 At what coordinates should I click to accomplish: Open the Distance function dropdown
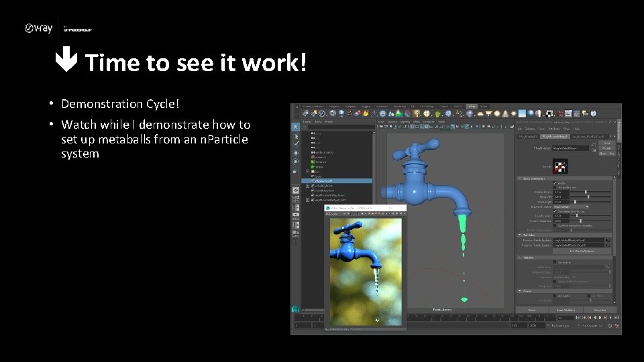click(572, 207)
